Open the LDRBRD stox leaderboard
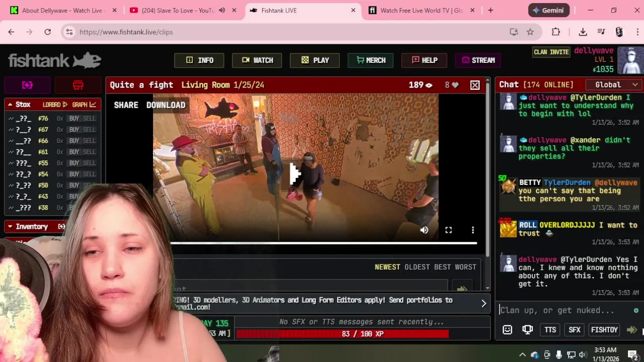Screen dimensions: 644x362 tap(55, 105)
